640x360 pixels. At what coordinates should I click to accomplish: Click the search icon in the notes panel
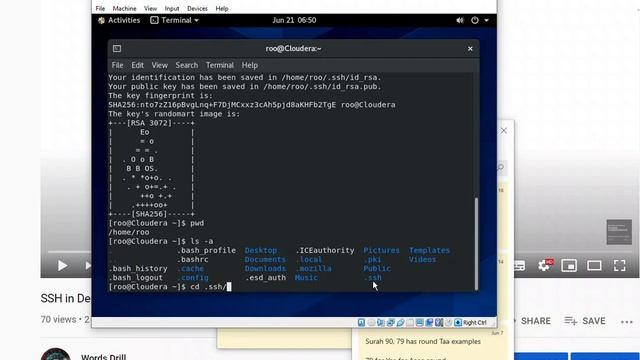(x=501, y=167)
